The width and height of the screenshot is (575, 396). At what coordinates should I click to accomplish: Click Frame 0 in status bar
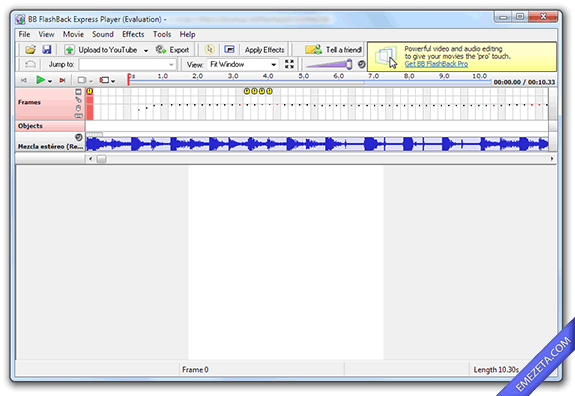[195, 370]
